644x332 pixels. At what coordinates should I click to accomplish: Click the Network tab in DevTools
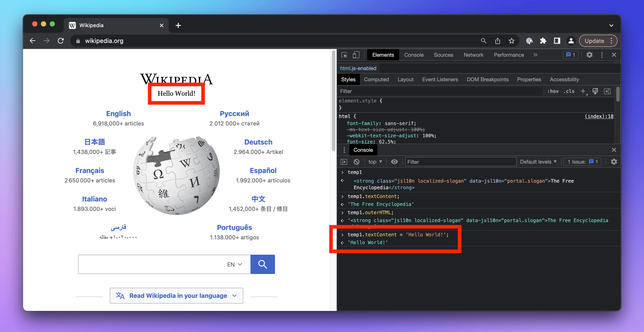(x=472, y=55)
